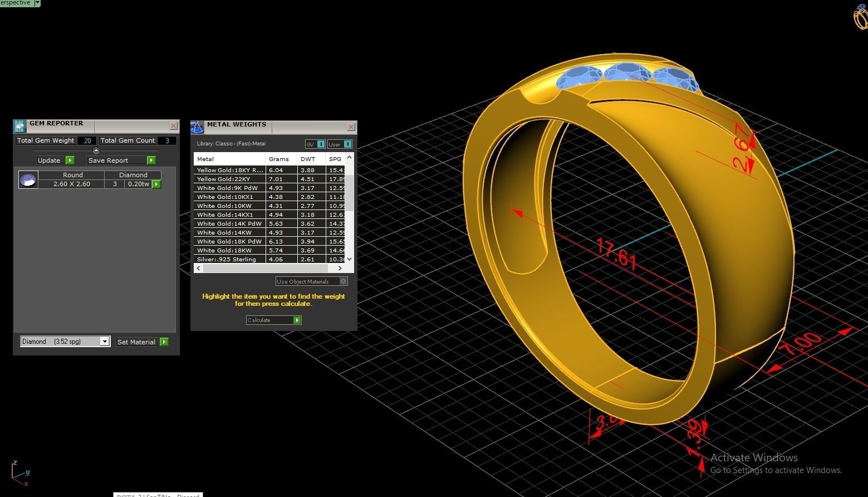868x497 pixels.
Task: Select the White Gold:14KW row
Action: click(x=270, y=232)
